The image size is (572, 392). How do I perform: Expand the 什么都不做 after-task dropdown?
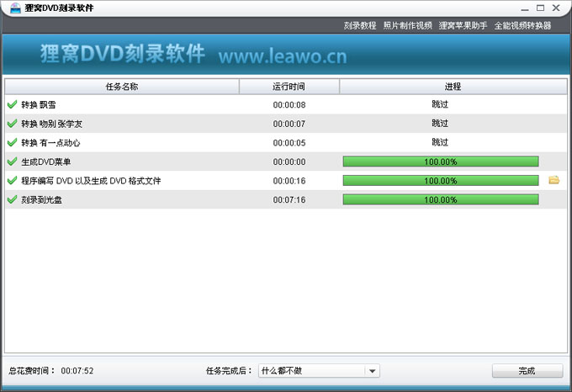pos(372,371)
